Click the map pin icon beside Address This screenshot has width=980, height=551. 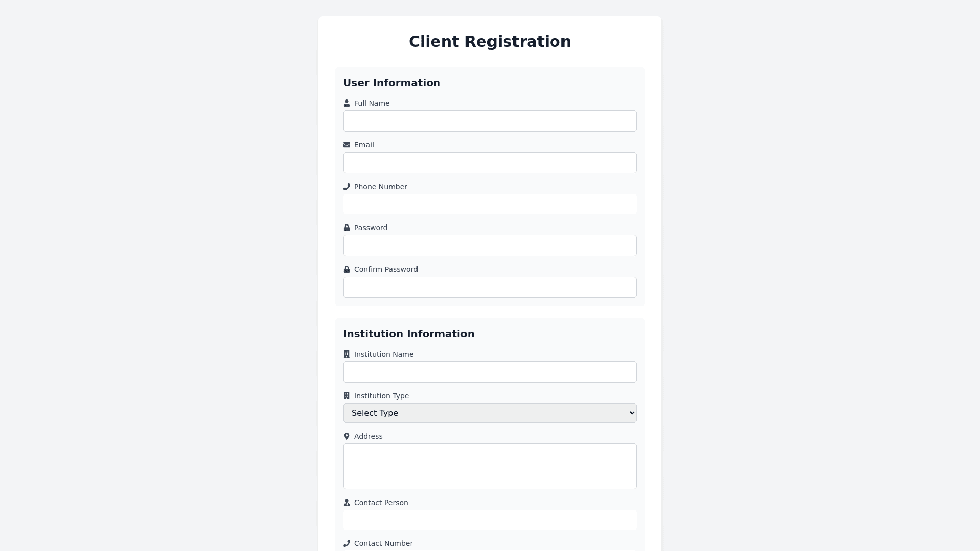(347, 436)
